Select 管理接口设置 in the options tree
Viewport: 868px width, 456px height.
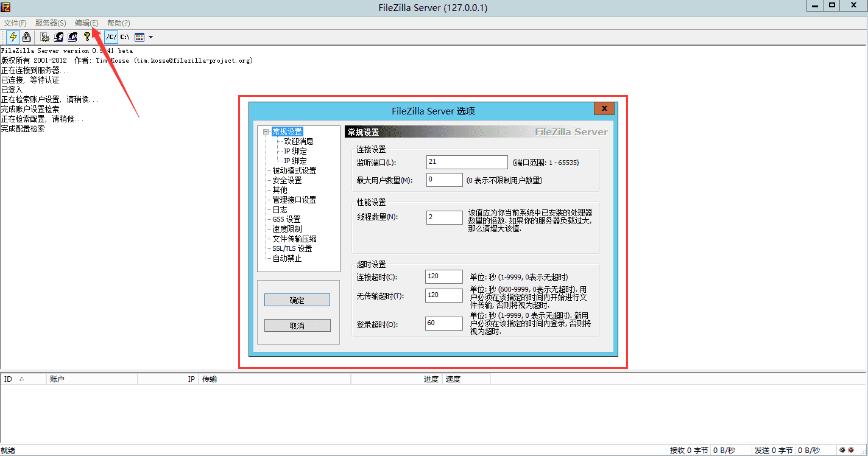294,200
